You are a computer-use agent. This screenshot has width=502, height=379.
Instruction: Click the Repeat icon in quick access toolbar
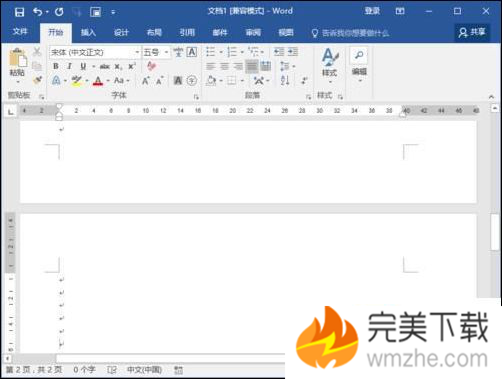click(x=59, y=12)
